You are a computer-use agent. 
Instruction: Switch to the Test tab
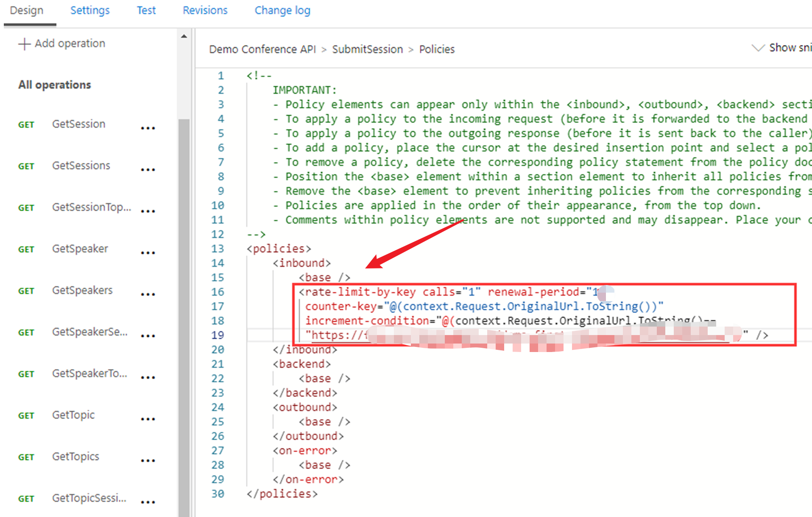pos(146,11)
